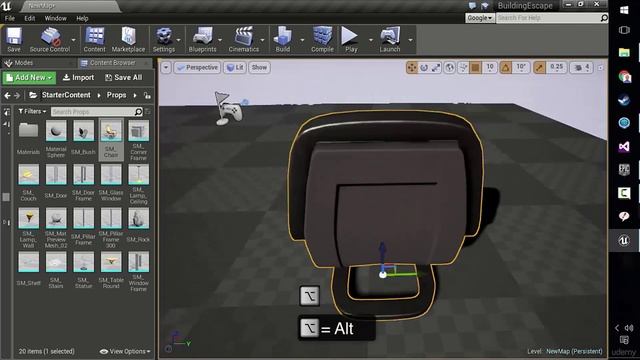Open Steam from the taskbar
Image resolution: width=640 pixels, height=360 pixels.
624,100
